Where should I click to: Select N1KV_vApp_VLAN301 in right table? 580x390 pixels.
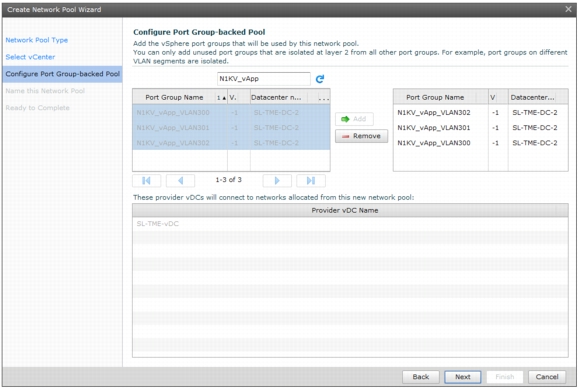point(480,128)
